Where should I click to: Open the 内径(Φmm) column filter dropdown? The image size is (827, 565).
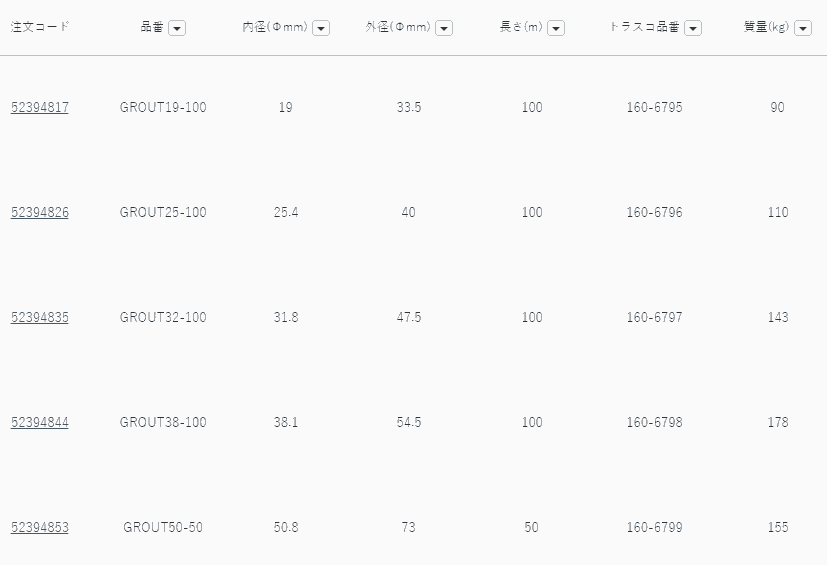click(321, 28)
